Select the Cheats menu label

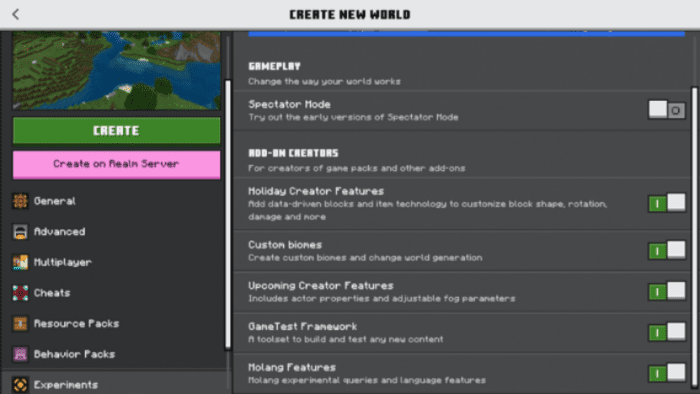[x=52, y=293]
